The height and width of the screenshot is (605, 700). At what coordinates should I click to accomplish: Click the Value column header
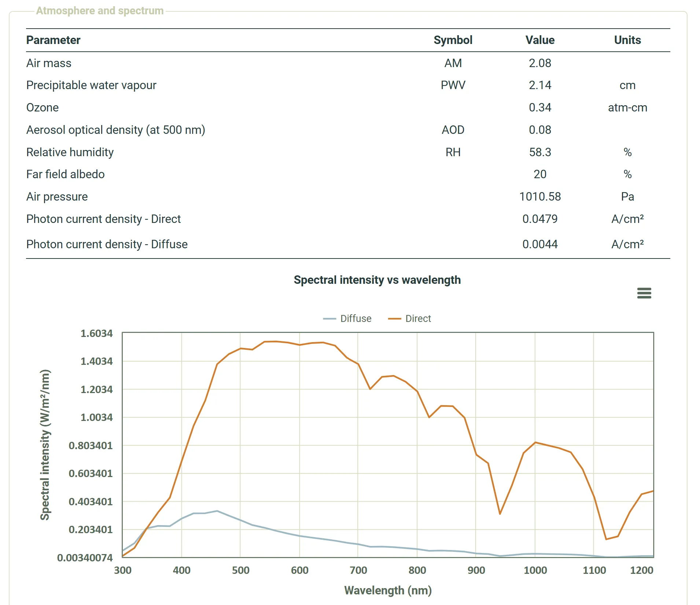point(539,40)
